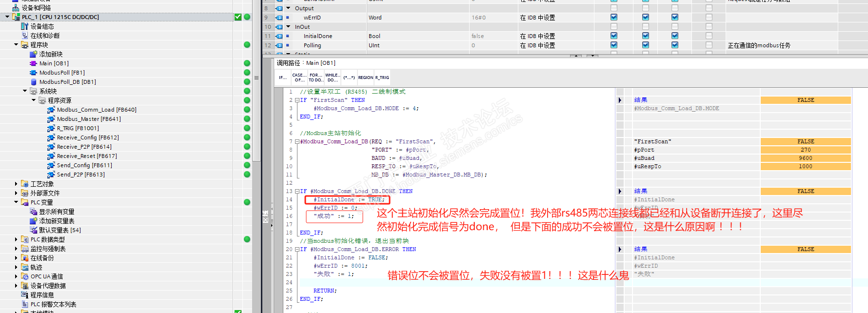Fold the IF block at line 13
Screen dimensions: 868x313
pyautogui.click(x=297, y=192)
